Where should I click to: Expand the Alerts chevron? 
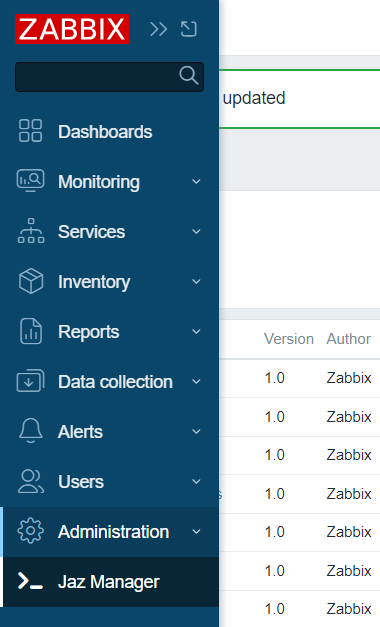pyautogui.click(x=196, y=431)
